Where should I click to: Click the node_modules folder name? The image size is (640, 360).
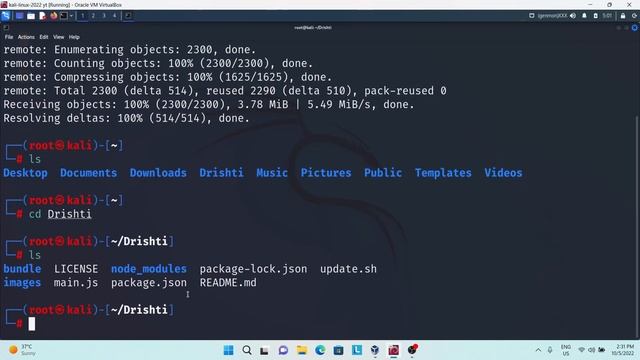pyautogui.click(x=149, y=269)
